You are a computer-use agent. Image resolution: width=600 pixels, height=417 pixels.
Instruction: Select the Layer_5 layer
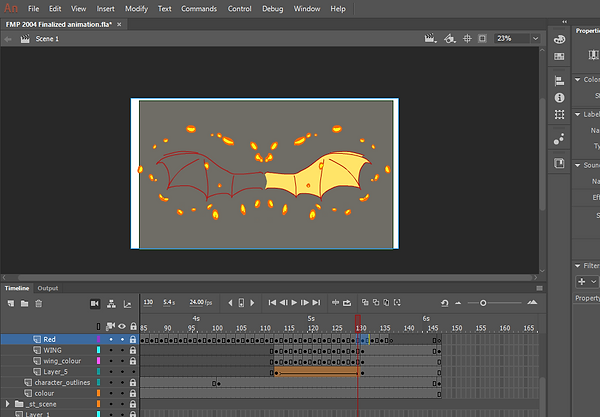pos(55,371)
